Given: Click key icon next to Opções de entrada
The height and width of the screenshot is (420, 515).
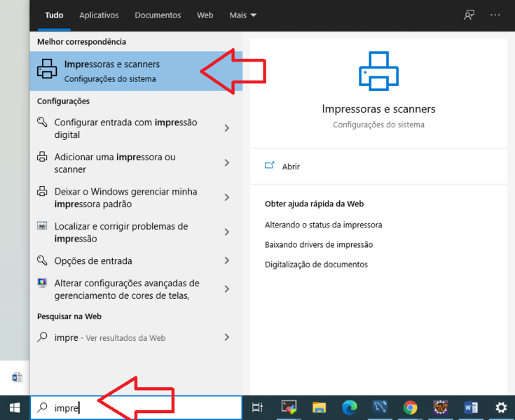Looking at the screenshot, I should coord(42,260).
